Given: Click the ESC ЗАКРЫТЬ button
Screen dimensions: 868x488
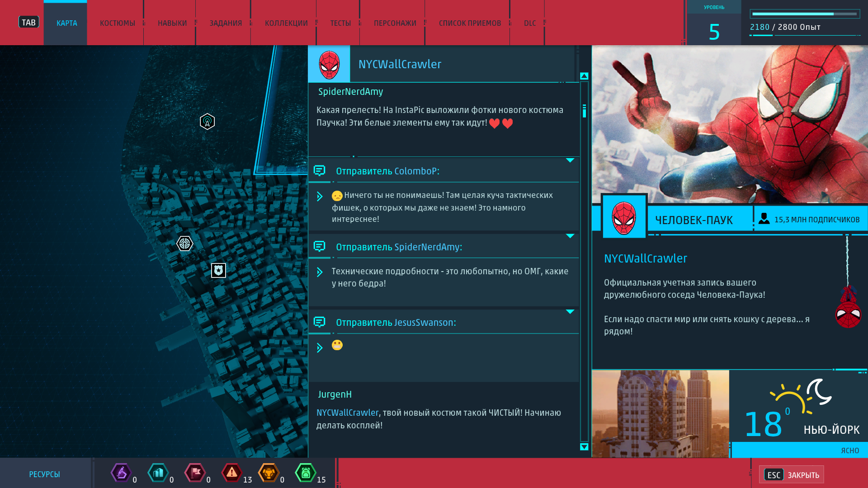Looking at the screenshot, I should click(x=792, y=475).
